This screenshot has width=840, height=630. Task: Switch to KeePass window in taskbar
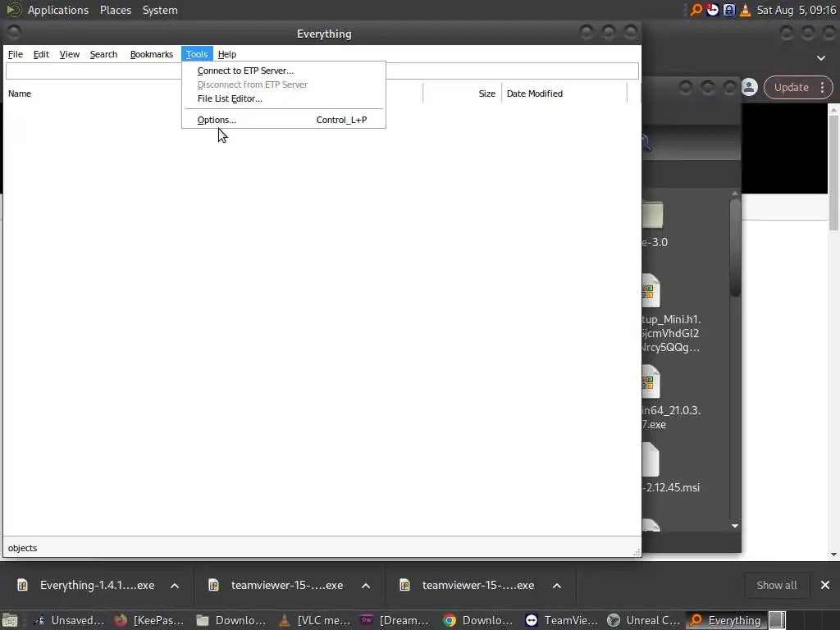point(151,620)
